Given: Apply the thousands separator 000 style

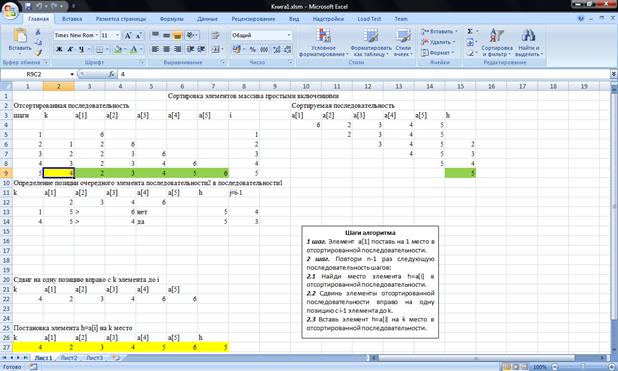Looking at the screenshot, I should tap(264, 49).
